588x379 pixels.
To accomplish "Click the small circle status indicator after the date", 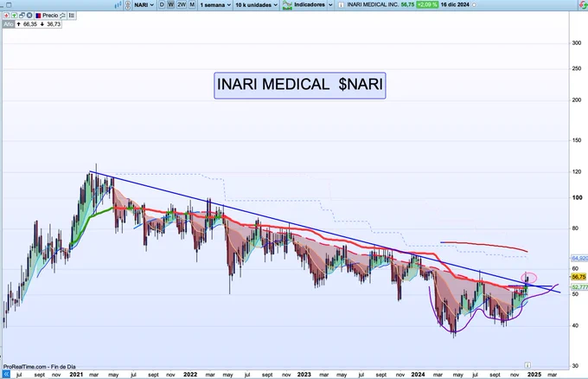I will [x=474, y=5].
